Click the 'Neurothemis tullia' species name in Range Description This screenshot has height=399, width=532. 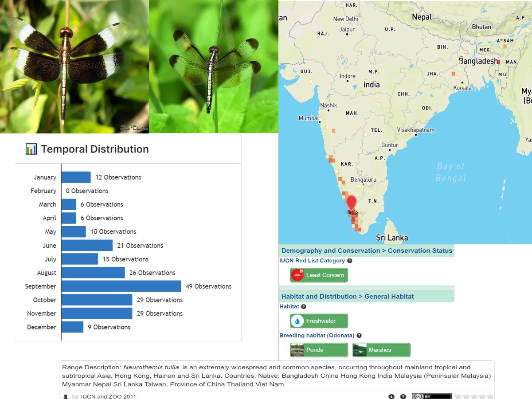(151, 367)
